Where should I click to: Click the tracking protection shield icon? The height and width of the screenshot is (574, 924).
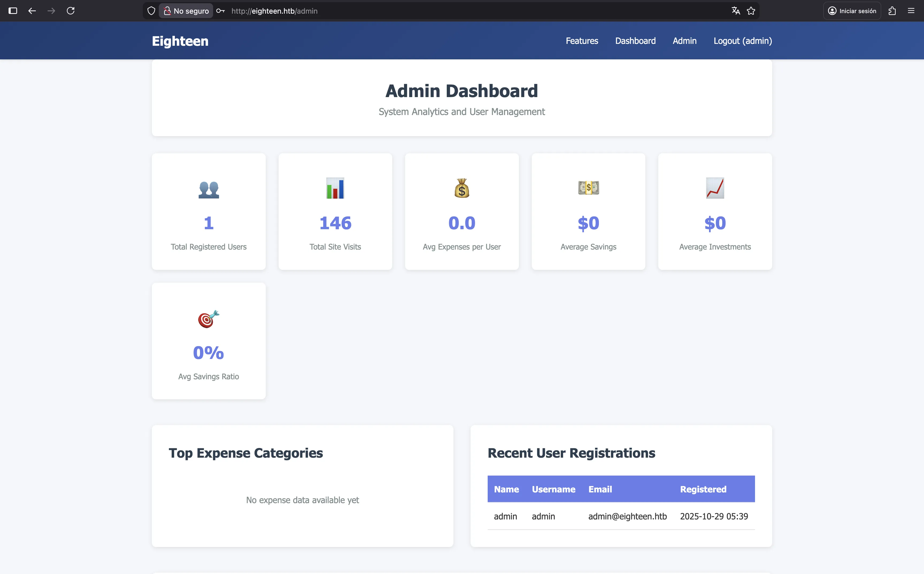click(x=151, y=11)
